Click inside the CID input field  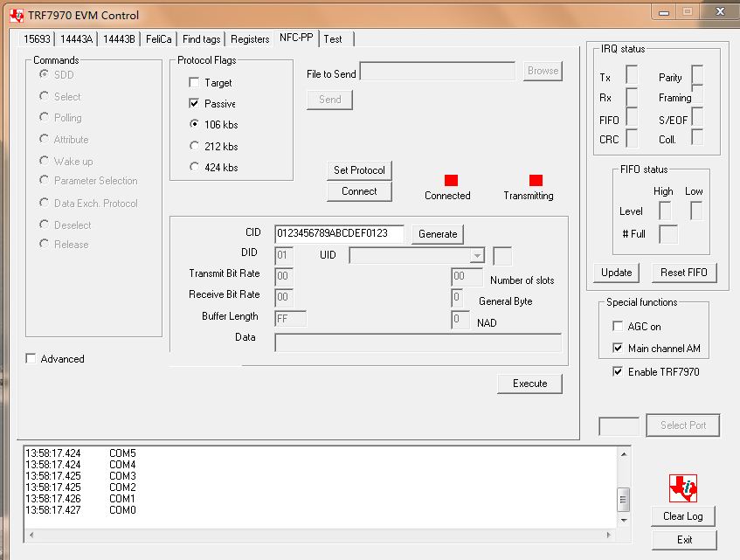pyautogui.click(x=339, y=234)
